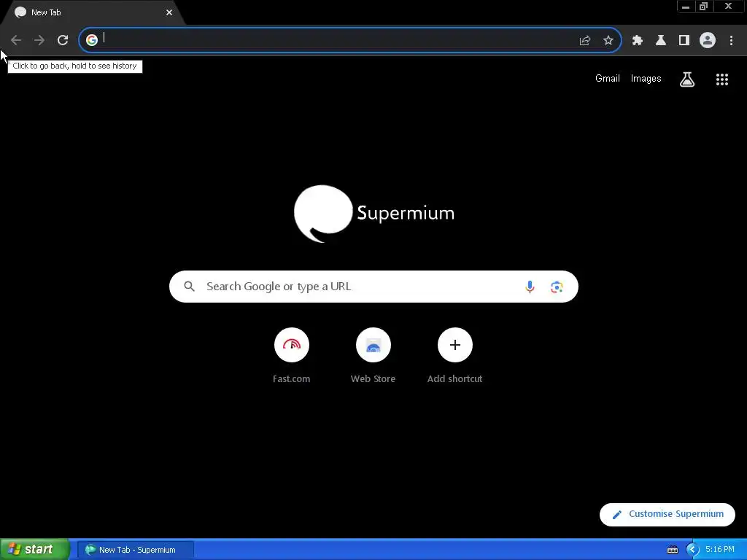This screenshot has width=747, height=560.
Task: Search by image with the lens icon
Action: click(557, 287)
